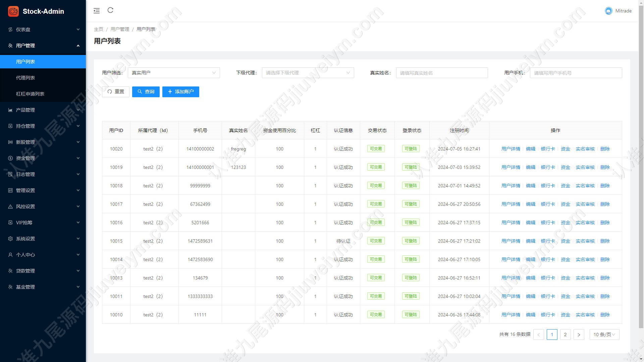The width and height of the screenshot is (644, 362).
Task: Expand the 资金管理 sidebar menu
Action: [x=43, y=158]
